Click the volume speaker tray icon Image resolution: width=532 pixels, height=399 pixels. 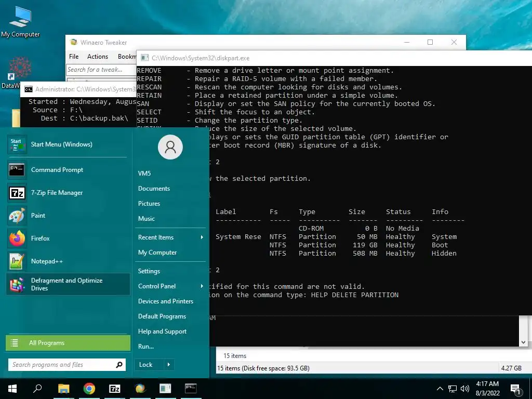coord(465,389)
